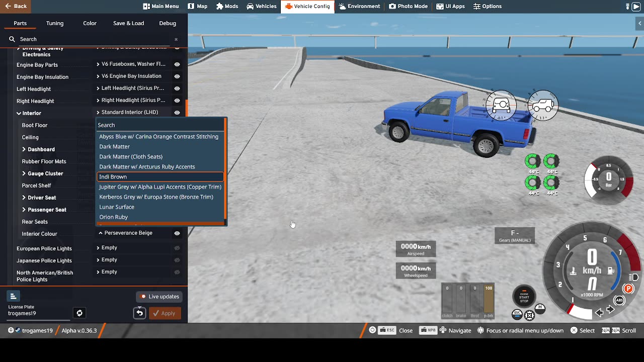Expand the Dashboard tree node
This screenshot has width=644, height=362.
pyautogui.click(x=24, y=149)
